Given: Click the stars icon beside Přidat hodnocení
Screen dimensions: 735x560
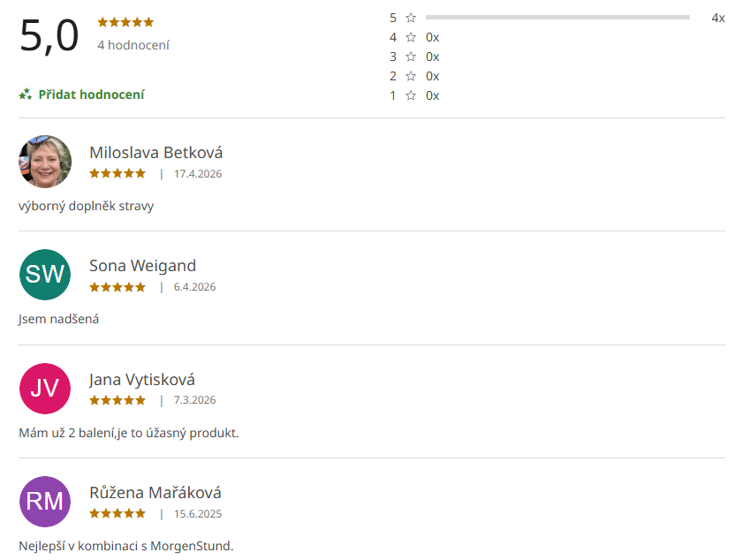Looking at the screenshot, I should click(26, 95).
